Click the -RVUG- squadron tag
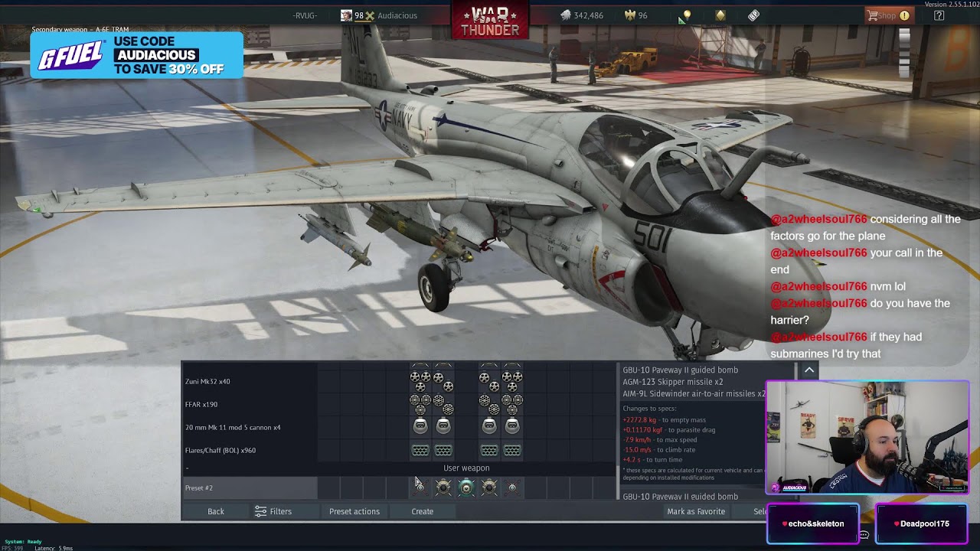The image size is (980, 551). click(305, 15)
